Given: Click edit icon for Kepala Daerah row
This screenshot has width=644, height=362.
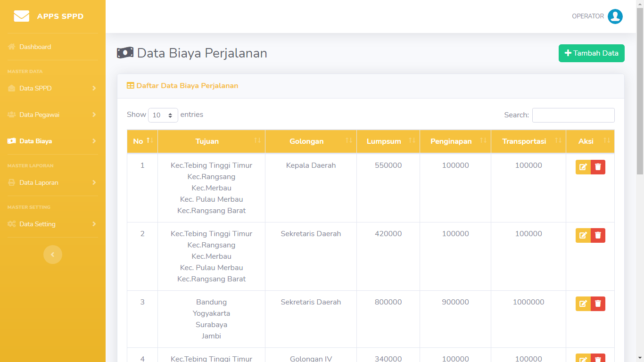Looking at the screenshot, I should [583, 167].
